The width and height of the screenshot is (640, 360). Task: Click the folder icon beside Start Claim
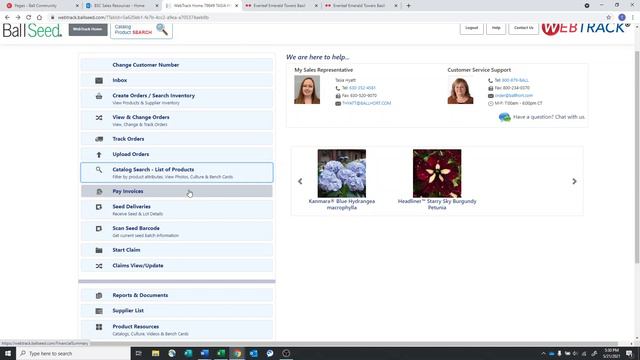99,250
